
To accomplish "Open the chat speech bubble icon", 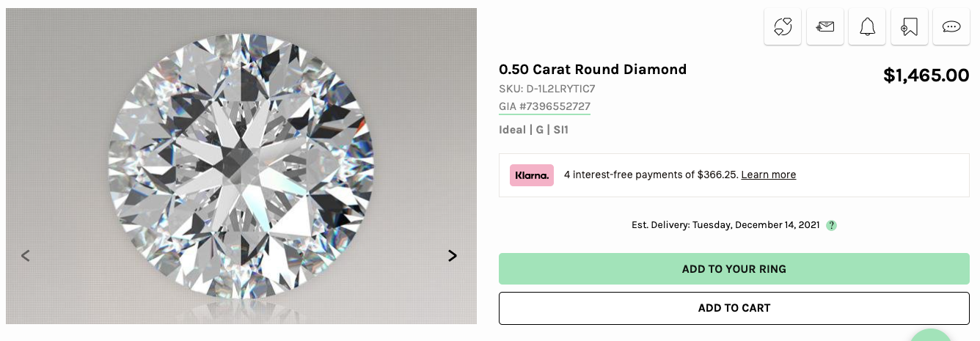I will [x=951, y=27].
